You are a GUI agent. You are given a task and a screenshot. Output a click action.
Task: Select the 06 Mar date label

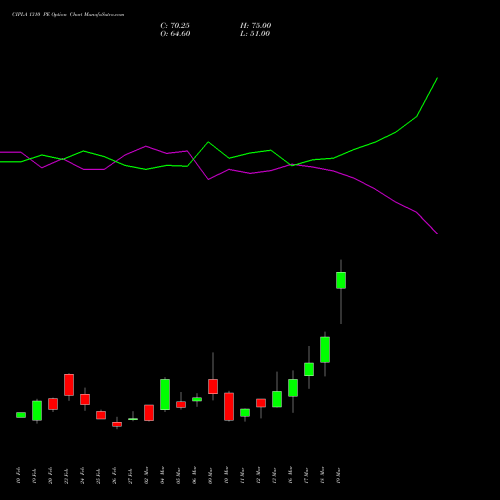(194, 476)
